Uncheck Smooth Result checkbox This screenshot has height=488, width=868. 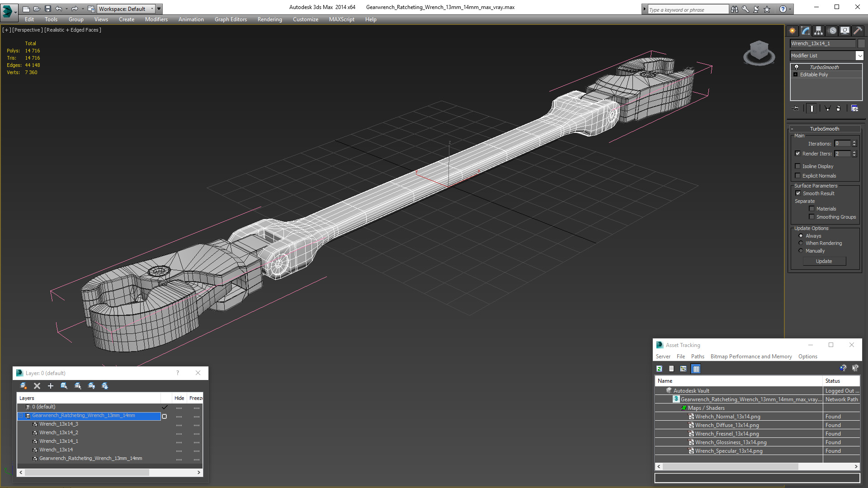click(798, 193)
